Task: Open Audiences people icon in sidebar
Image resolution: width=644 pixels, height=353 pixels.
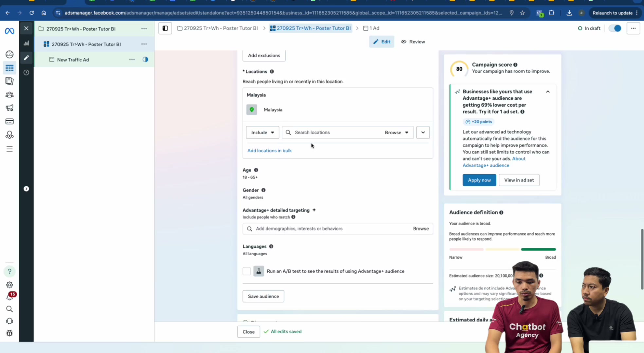Action: (9, 95)
